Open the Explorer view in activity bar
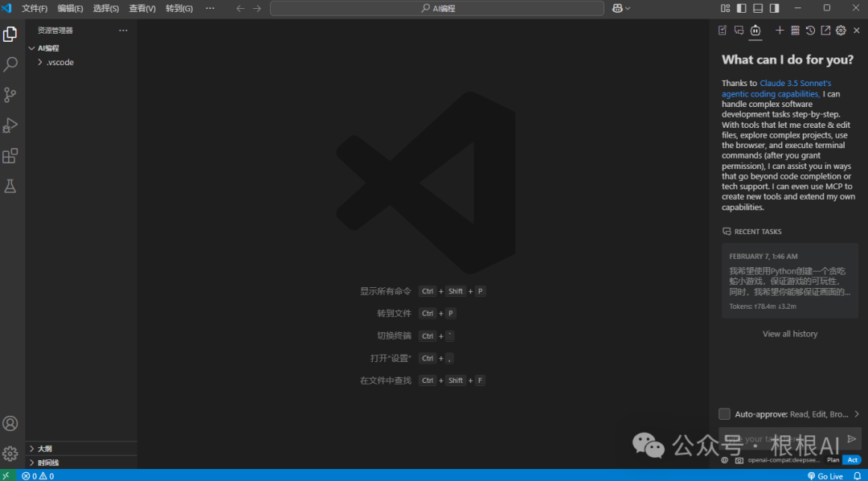 click(x=10, y=35)
